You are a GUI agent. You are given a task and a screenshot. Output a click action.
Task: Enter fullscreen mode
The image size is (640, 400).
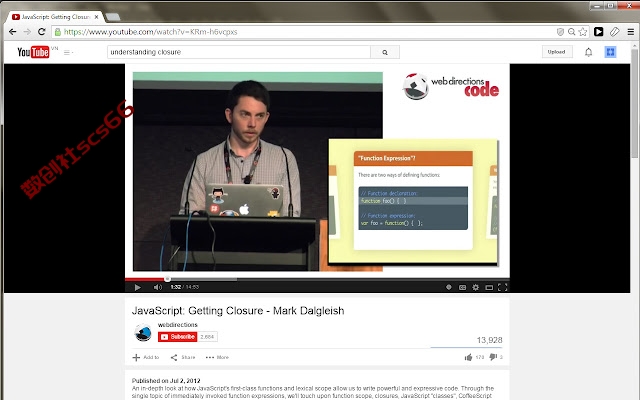(502, 287)
